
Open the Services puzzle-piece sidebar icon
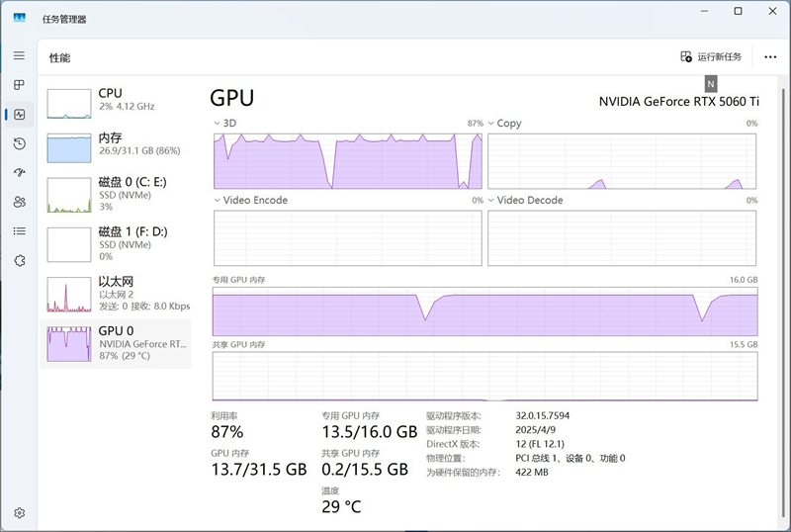(x=19, y=260)
